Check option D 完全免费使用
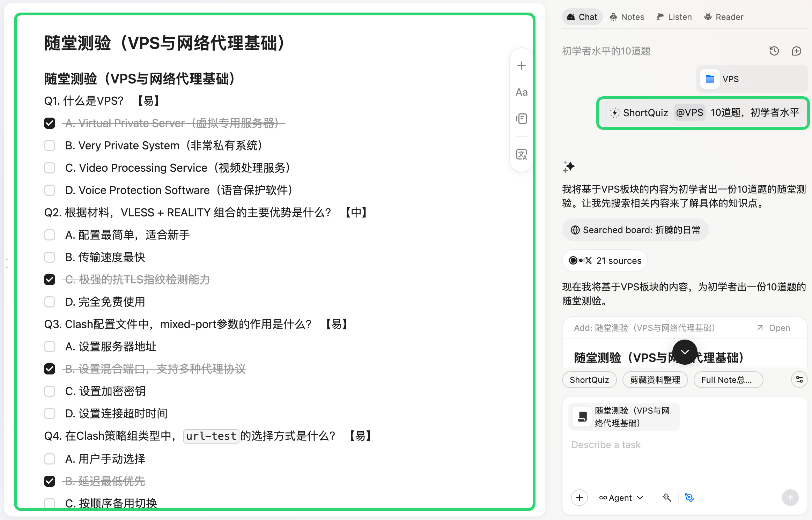The image size is (812, 520). (x=50, y=302)
